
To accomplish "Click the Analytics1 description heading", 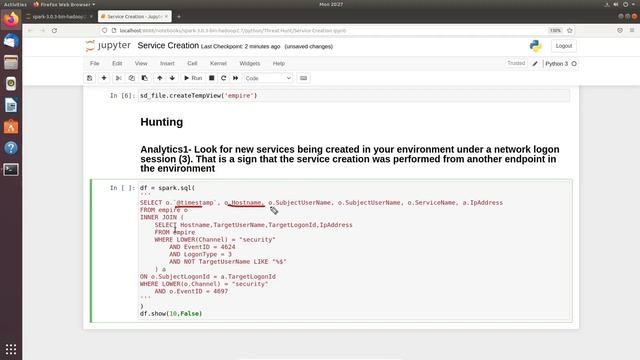I will pyautogui.click(x=350, y=159).
